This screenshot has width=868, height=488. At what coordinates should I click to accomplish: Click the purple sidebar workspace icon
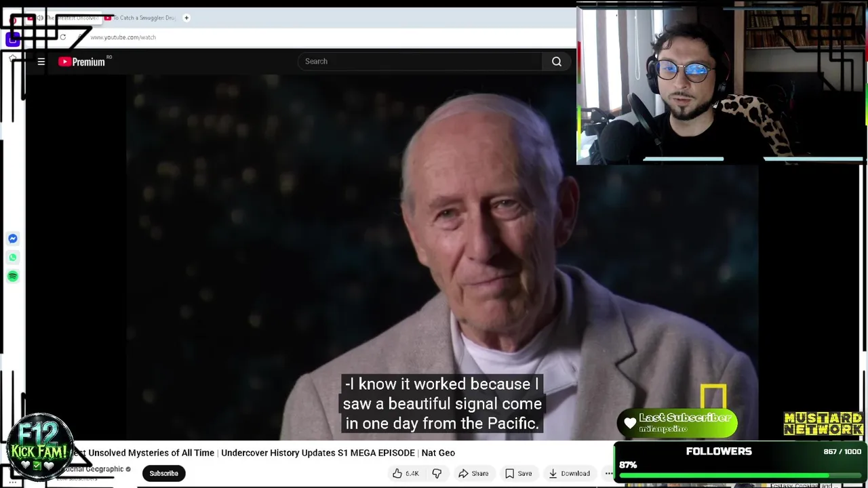tap(12, 39)
